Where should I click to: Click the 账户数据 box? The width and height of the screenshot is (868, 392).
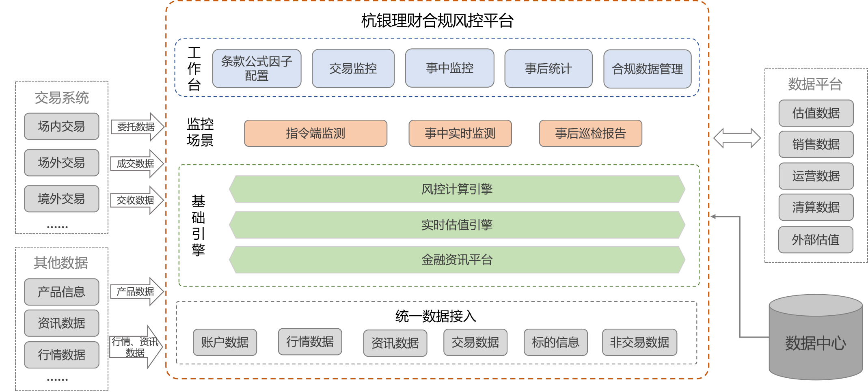pos(225,342)
